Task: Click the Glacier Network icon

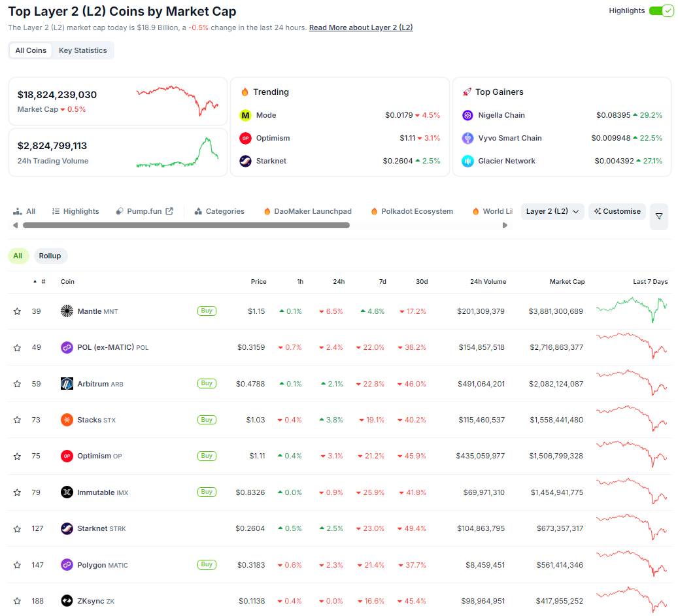Action: (x=467, y=161)
